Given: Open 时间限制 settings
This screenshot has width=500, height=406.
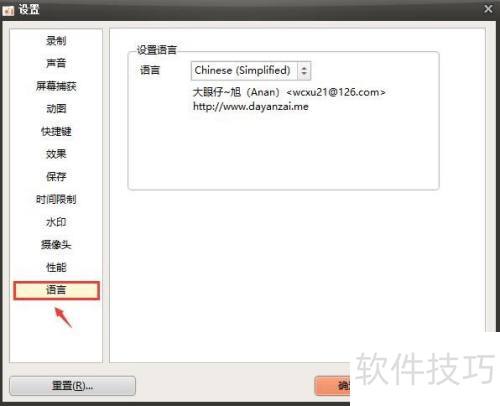Looking at the screenshot, I should coord(56,199).
